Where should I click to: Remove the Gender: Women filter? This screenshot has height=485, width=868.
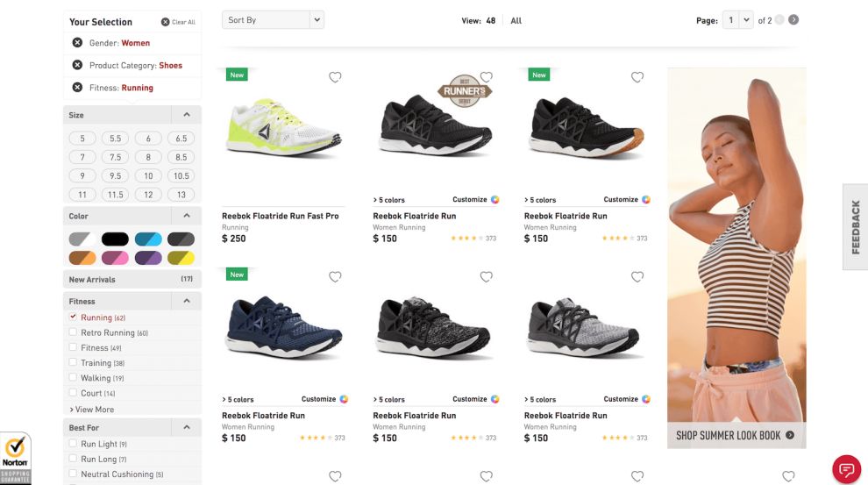(x=77, y=43)
